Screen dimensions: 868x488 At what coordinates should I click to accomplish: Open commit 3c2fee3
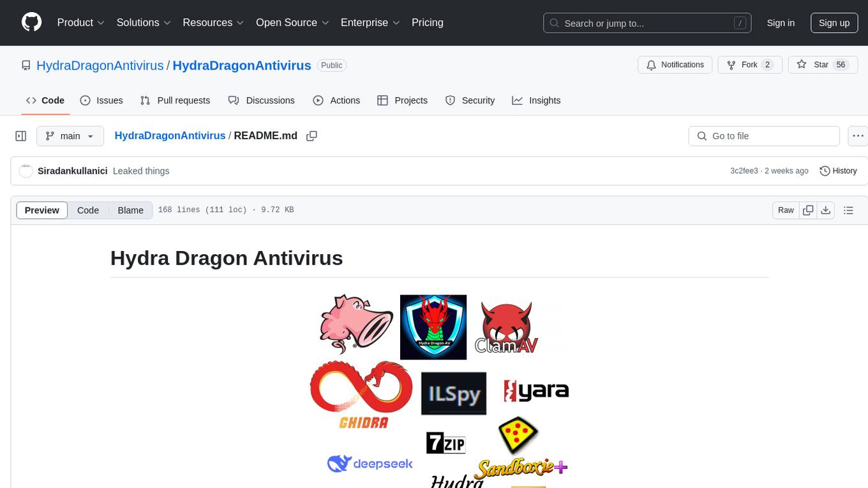[744, 171]
